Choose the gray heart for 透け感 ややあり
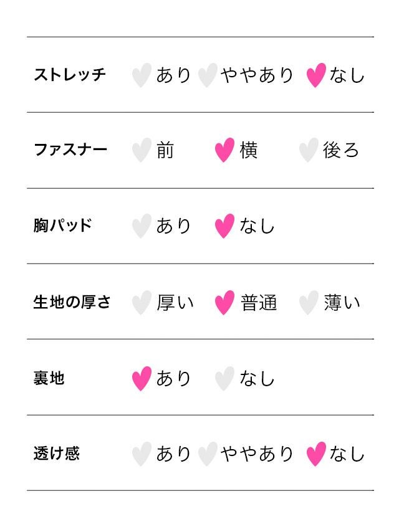This screenshot has height=532, width=399. (x=207, y=454)
